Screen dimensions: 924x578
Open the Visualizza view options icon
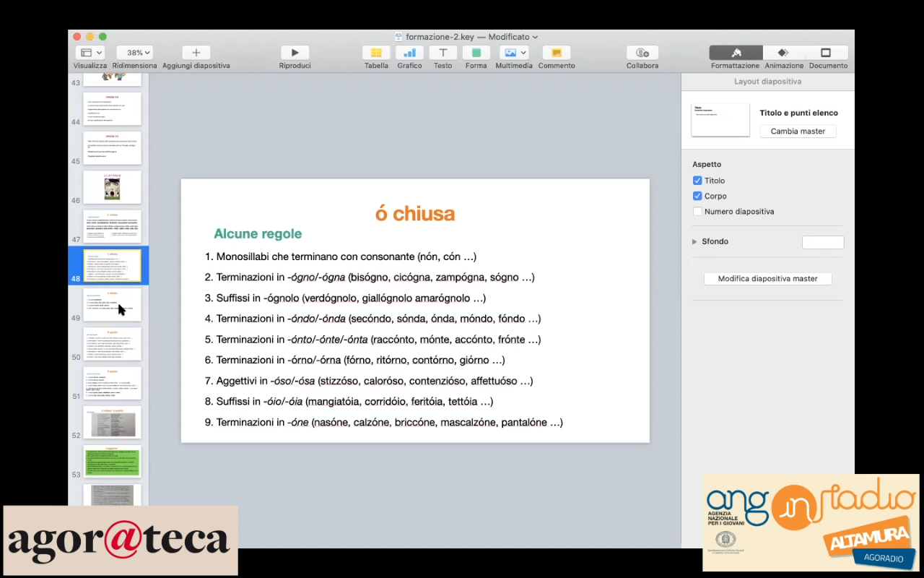90,53
